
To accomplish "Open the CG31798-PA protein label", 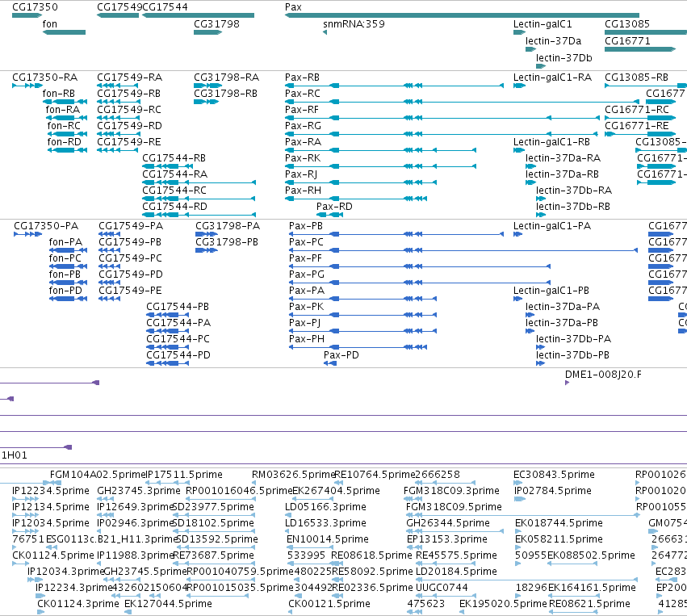I will point(228,225).
